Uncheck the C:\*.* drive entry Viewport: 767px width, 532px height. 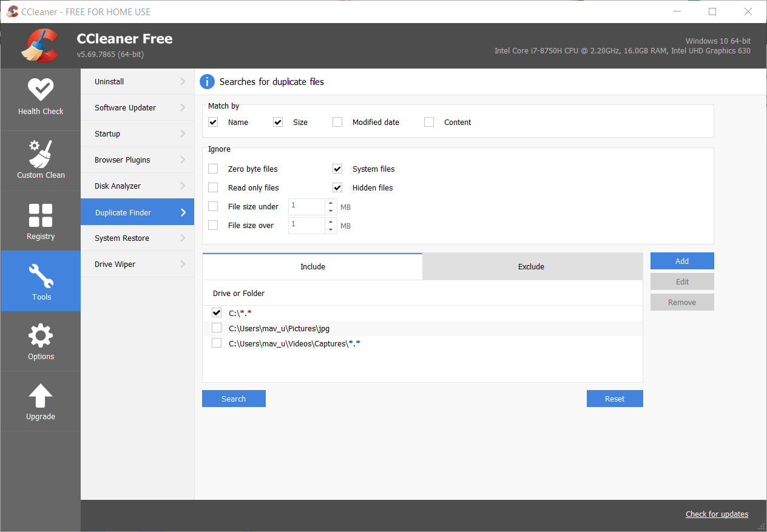coord(217,312)
